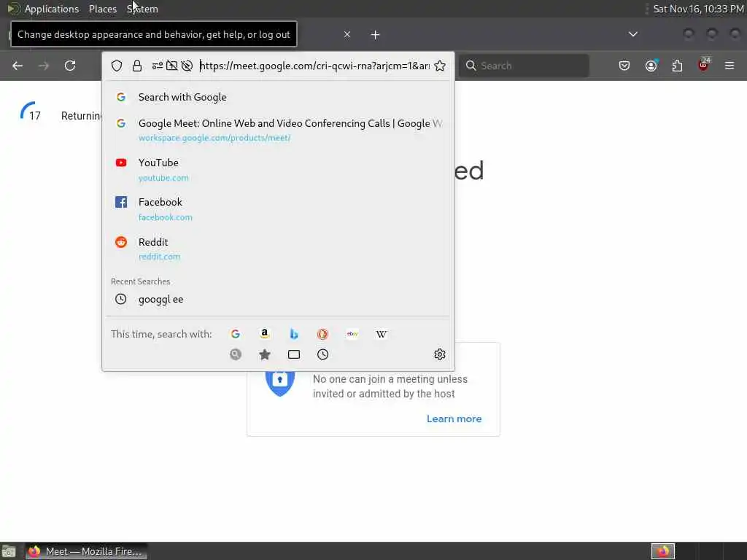Close the current browser tab
Image resolution: width=747 pixels, height=560 pixels.
click(347, 34)
